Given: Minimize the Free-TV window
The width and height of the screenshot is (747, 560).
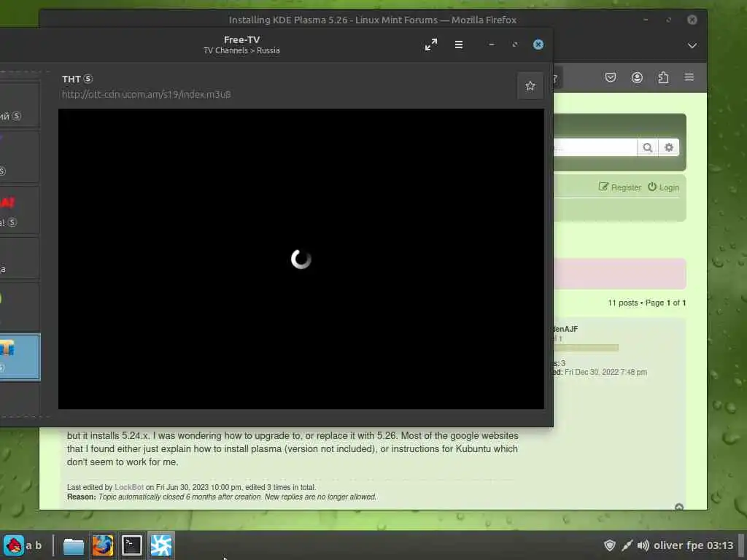Looking at the screenshot, I should 492,44.
